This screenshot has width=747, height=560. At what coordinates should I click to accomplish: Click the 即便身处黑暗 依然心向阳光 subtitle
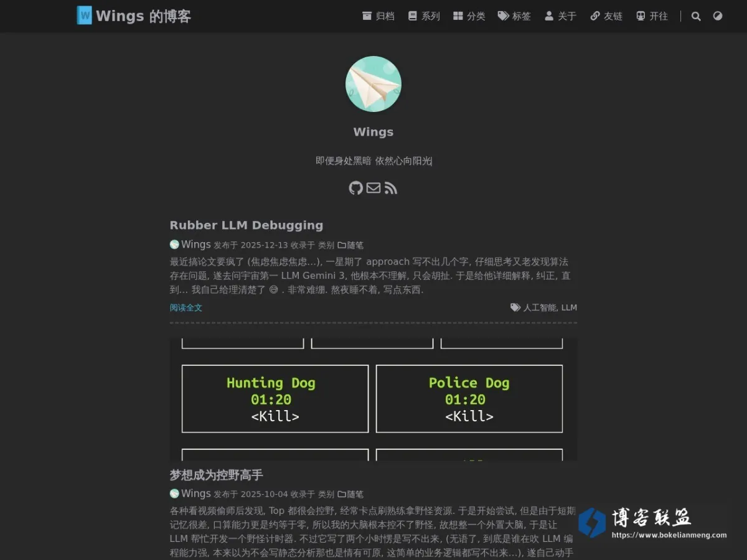pos(374,161)
